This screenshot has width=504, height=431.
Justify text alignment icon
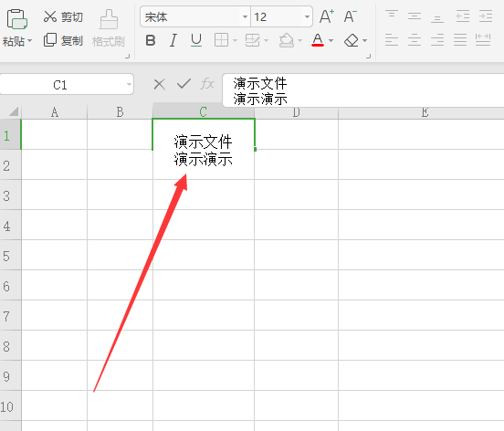click(x=460, y=40)
